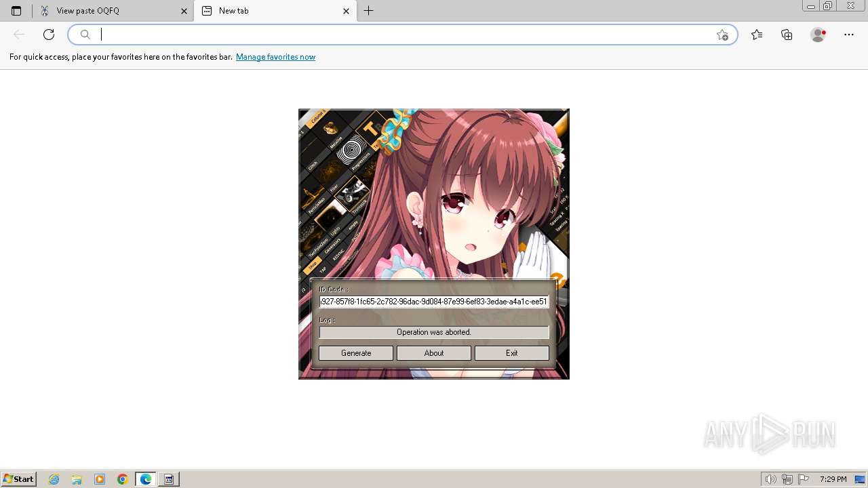868x488 pixels.
Task: Open the volume speaker tray icon
Action: click(770, 479)
